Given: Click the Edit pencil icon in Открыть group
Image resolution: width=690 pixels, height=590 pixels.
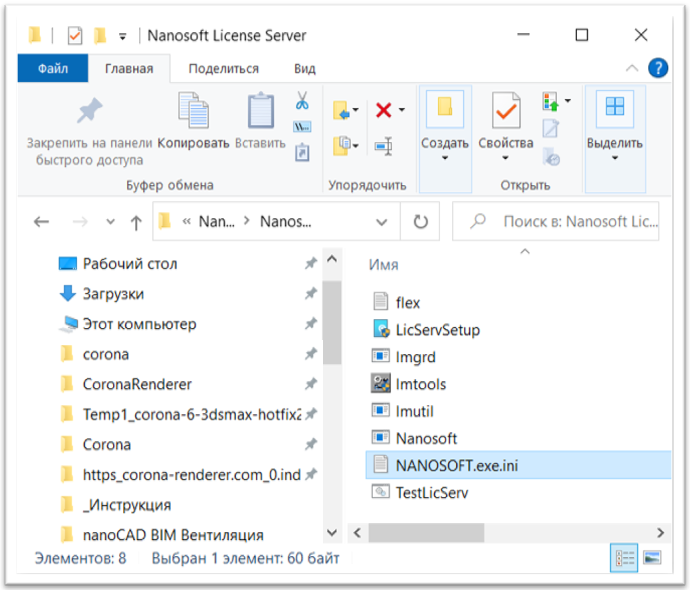Looking at the screenshot, I should [551, 129].
